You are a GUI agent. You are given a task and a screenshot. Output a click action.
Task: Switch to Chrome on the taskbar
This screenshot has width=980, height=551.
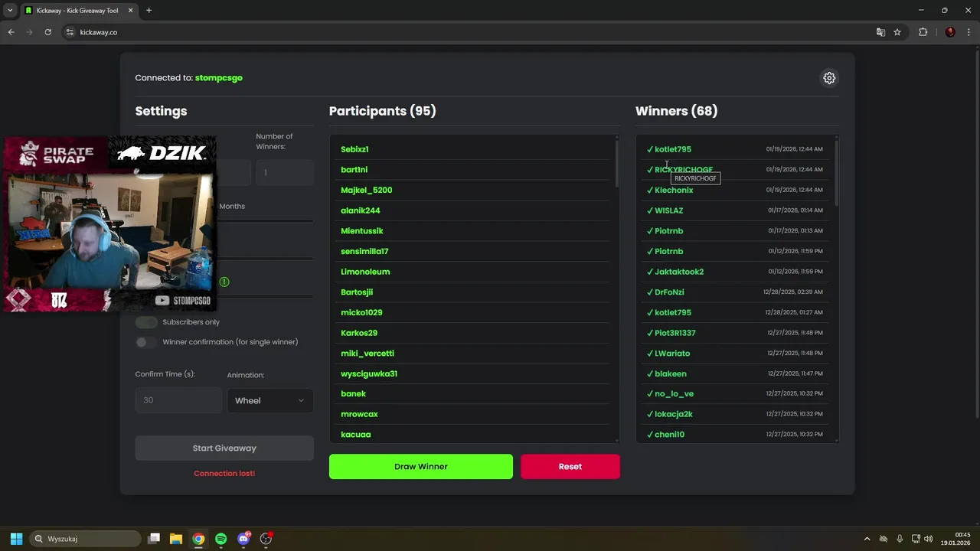click(x=198, y=539)
